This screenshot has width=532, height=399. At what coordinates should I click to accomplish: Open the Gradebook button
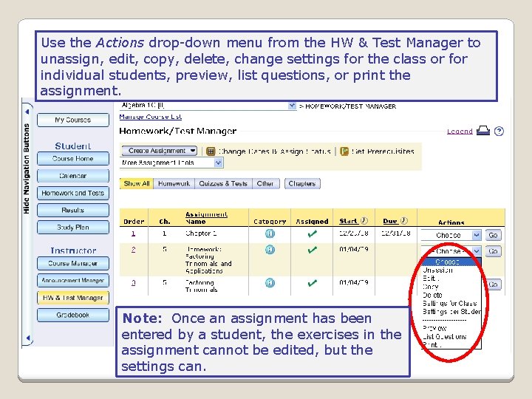coord(73,315)
